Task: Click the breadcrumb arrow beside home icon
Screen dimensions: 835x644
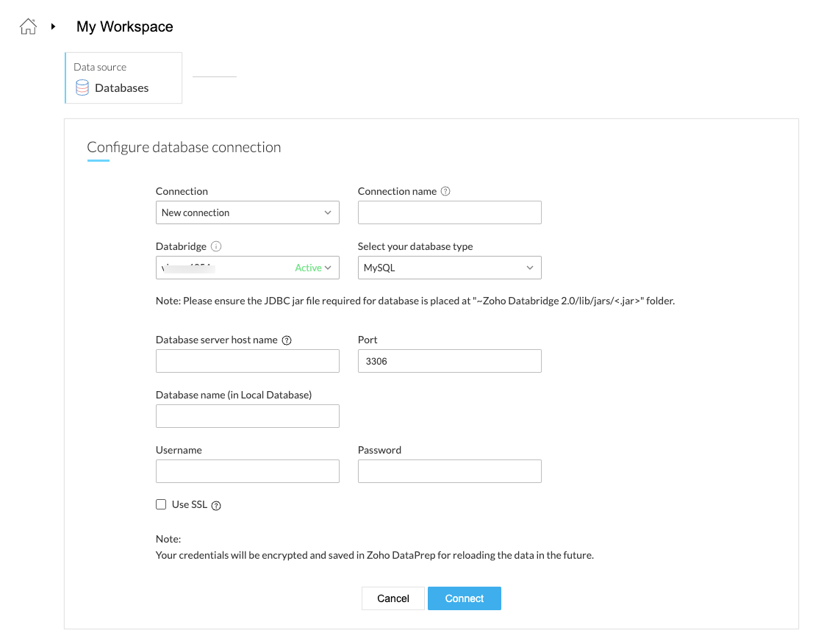Action: pyautogui.click(x=53, y=27)
